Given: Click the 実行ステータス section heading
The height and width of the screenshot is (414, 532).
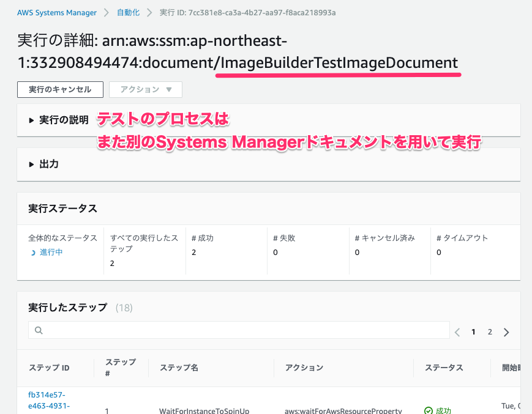Looking at the screenshot, I should 63,209.
